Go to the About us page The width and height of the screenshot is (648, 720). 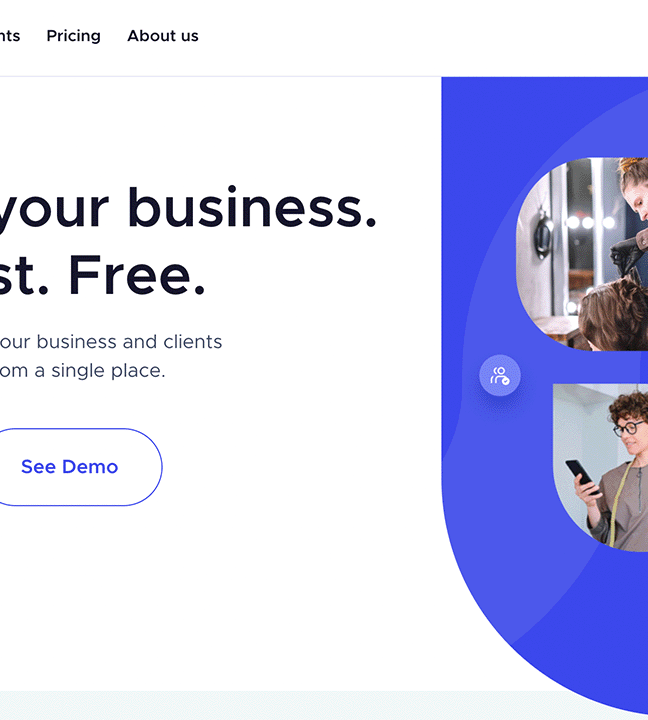coord(163,36)
